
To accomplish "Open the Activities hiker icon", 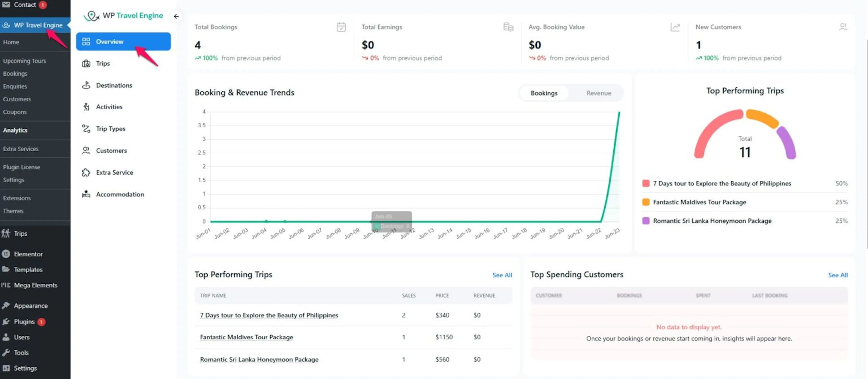I will coord(86,107).
